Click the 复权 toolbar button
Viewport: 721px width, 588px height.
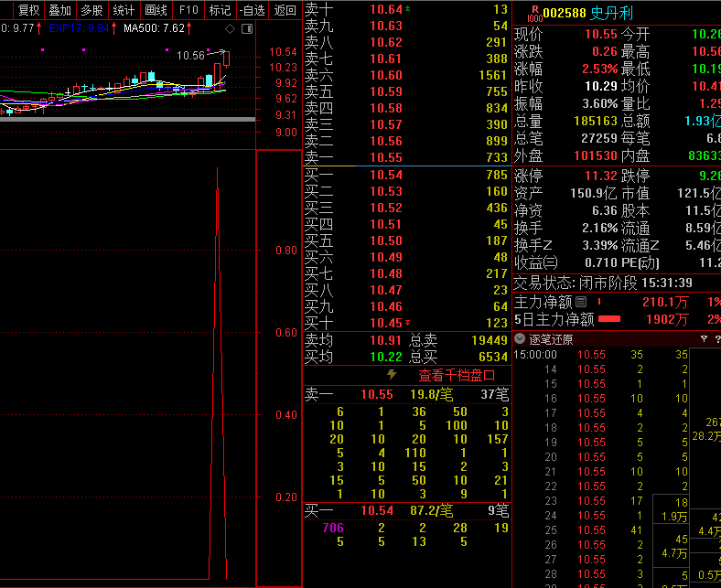point(28,10)
